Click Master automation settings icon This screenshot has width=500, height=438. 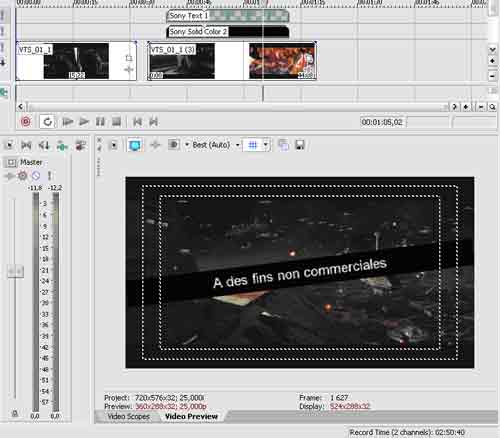[36, 175]
